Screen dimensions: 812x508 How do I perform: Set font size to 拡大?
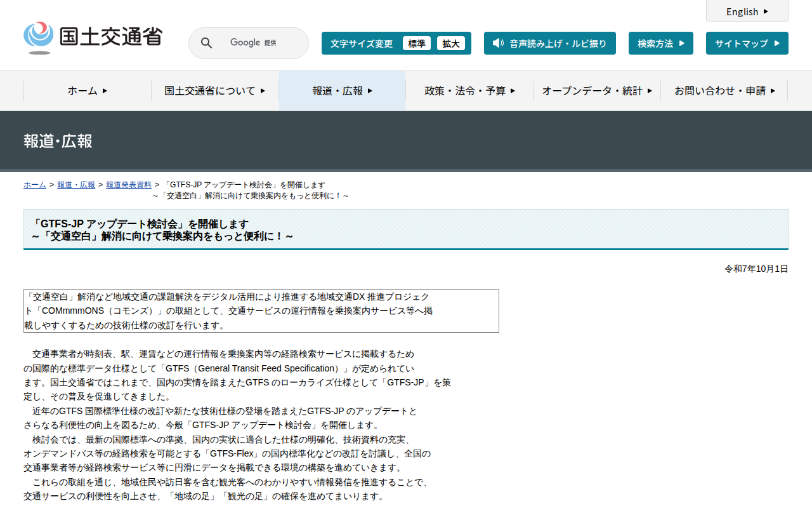(451, 43)
